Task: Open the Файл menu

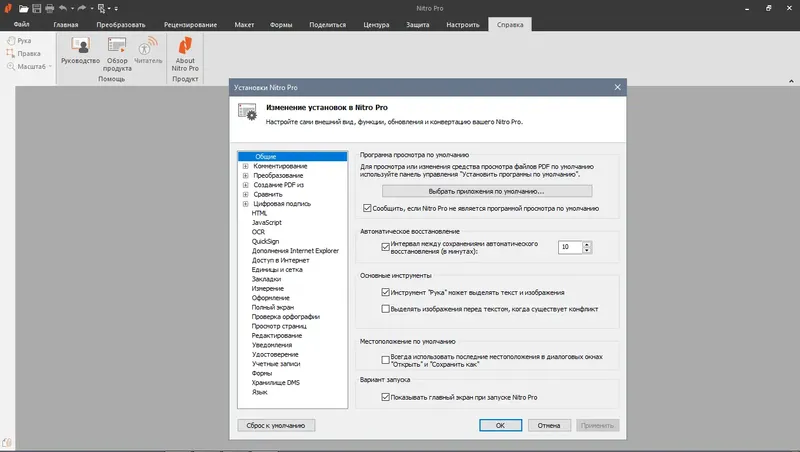Action: coord(21,24)
